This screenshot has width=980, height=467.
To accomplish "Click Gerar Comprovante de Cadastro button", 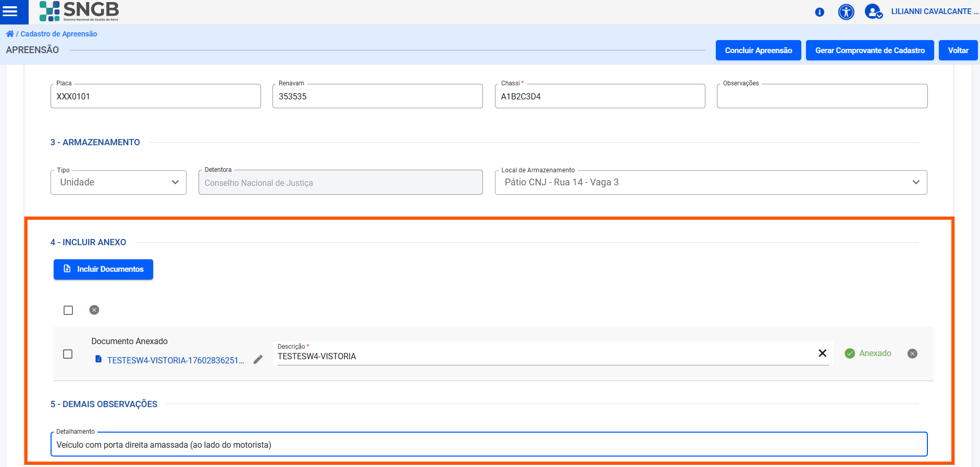I will pyautogui.click(x=870, y=51).
